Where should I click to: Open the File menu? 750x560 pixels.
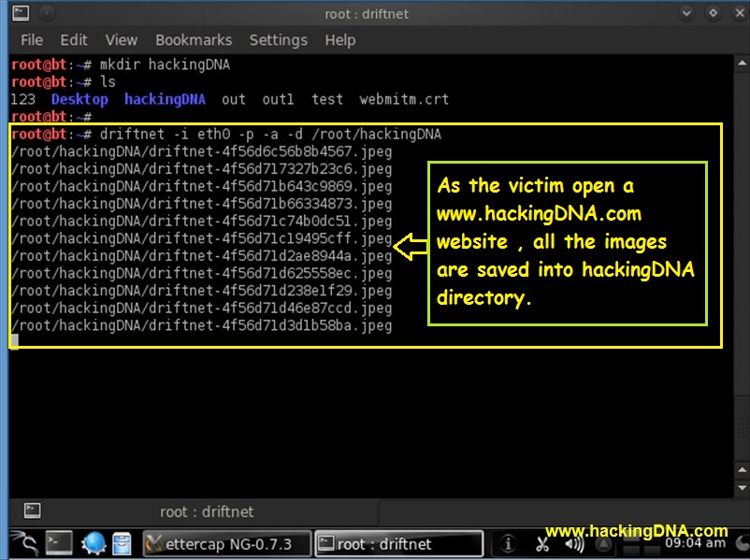(x=32, y=40)
